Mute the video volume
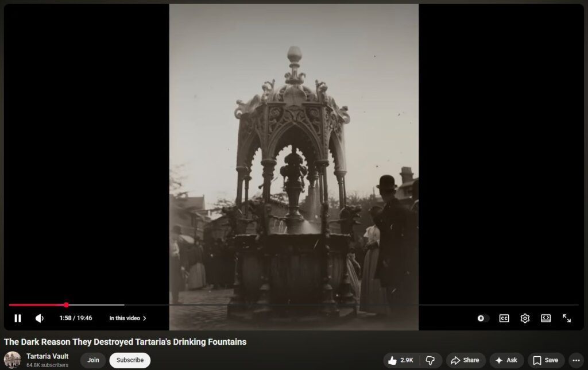The image size is (588, 370). coord(40,318)
